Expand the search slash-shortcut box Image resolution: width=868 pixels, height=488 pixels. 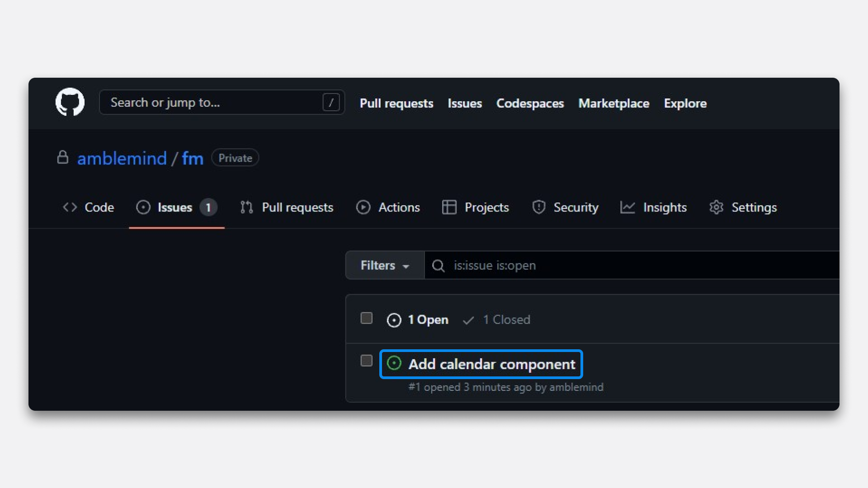pos(331,102)
